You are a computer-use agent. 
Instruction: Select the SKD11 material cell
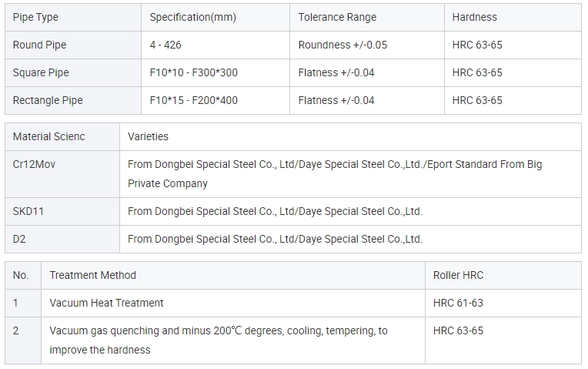(x=62, y=211)
